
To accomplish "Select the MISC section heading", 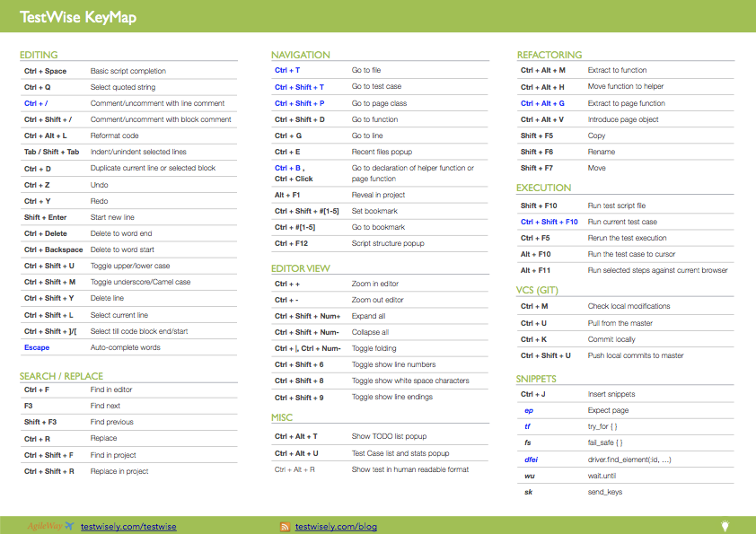I will (x=282, y=417).
